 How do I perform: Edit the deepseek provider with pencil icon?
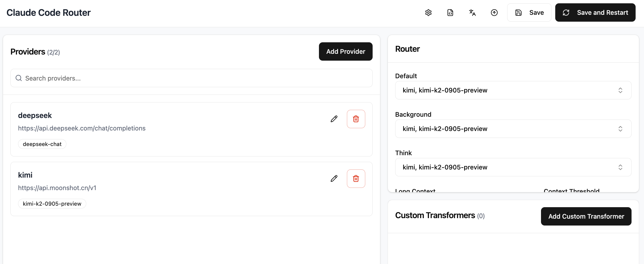pos(334,119)
